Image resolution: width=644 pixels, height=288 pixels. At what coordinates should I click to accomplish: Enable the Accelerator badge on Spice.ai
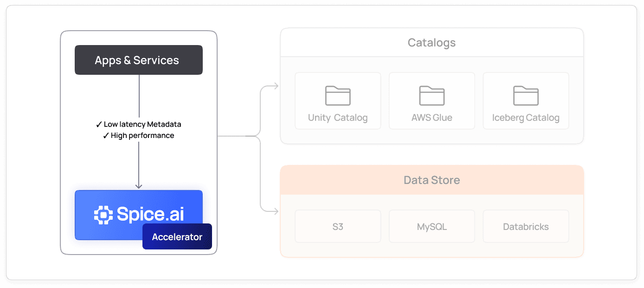coord(177,236)
